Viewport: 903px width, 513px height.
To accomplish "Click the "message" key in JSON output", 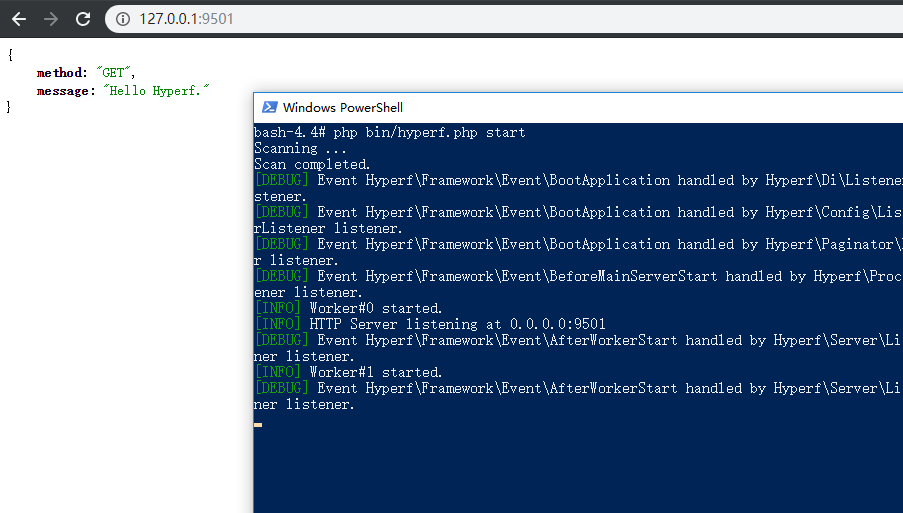I will click(64, 90).
